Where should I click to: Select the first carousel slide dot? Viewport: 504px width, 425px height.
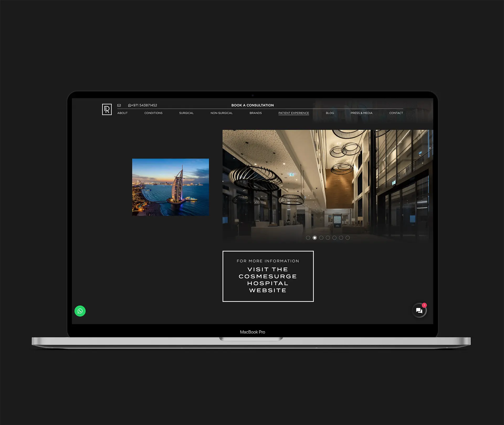tap(308, 238)
